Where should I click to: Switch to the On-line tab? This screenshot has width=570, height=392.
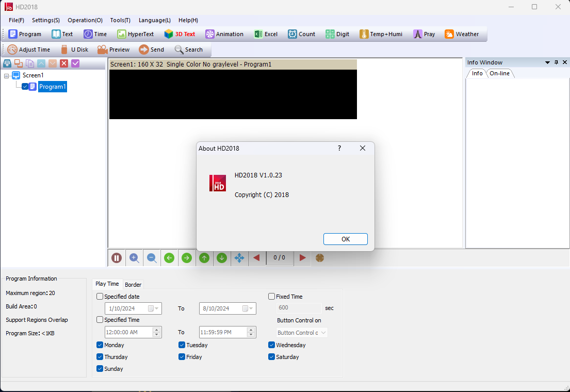coord(499,73)
